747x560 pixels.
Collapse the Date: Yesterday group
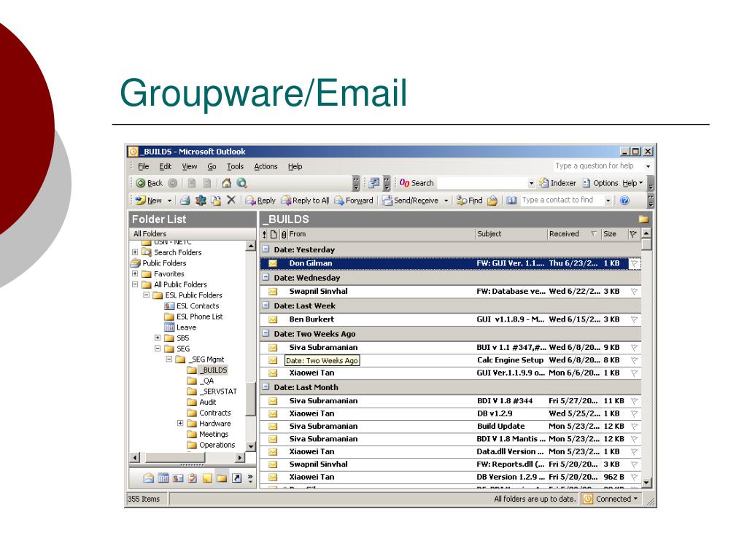(266, 249)
